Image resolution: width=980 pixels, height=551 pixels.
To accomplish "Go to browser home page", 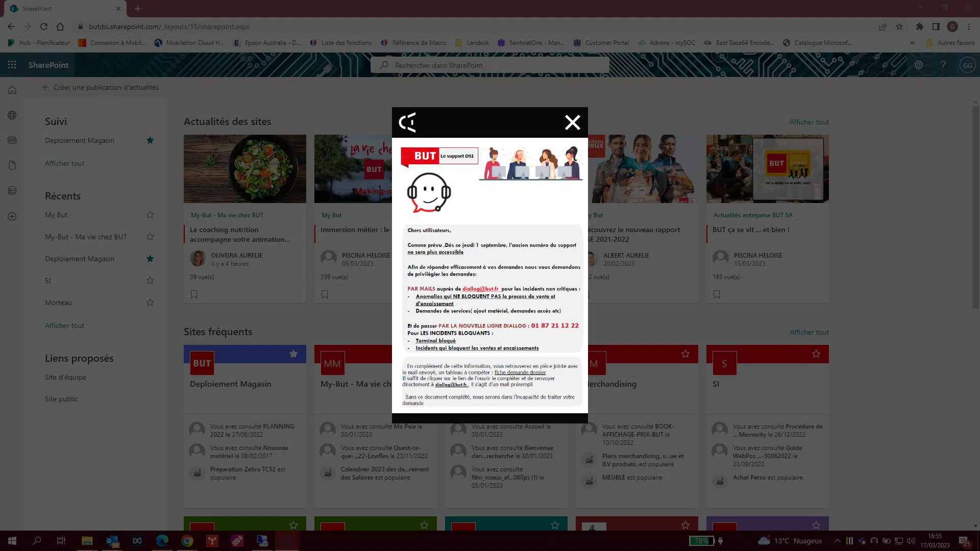I will pyautogui.click(x=60, y=27).
